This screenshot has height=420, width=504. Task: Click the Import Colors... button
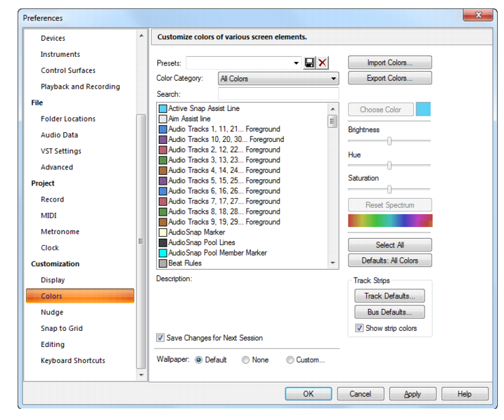390,63
